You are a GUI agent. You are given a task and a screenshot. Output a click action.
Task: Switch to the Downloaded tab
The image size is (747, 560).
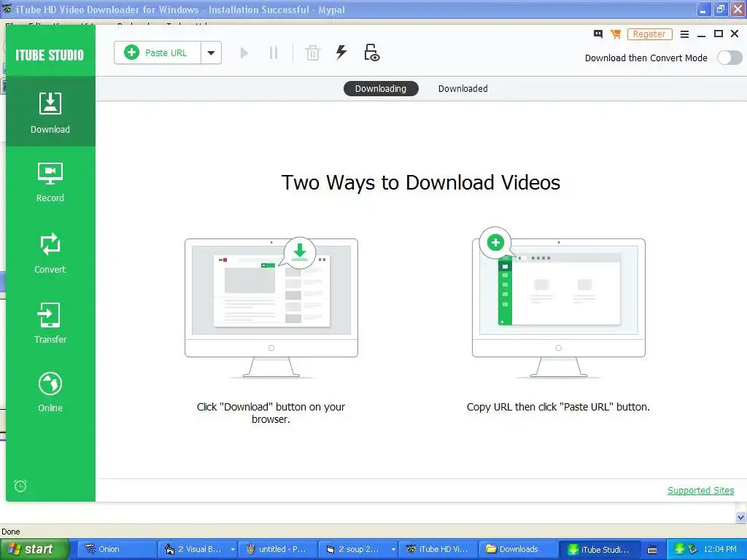coord(462,88)
